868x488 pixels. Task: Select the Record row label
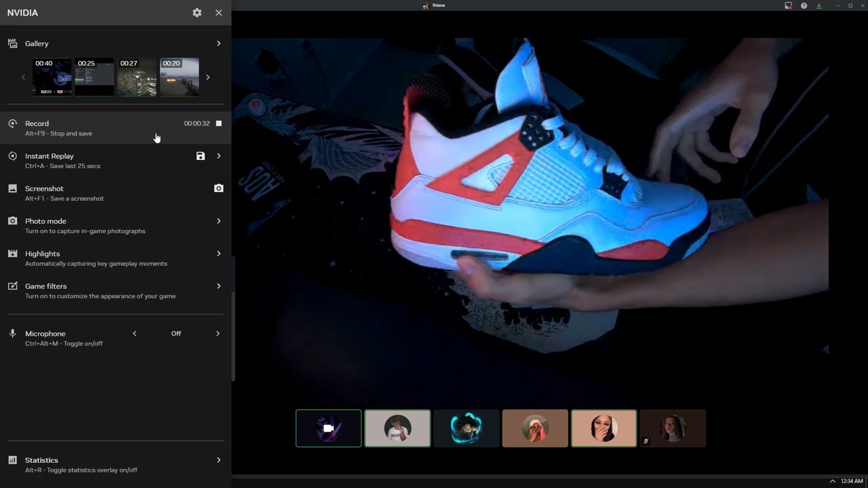(37, 123)
